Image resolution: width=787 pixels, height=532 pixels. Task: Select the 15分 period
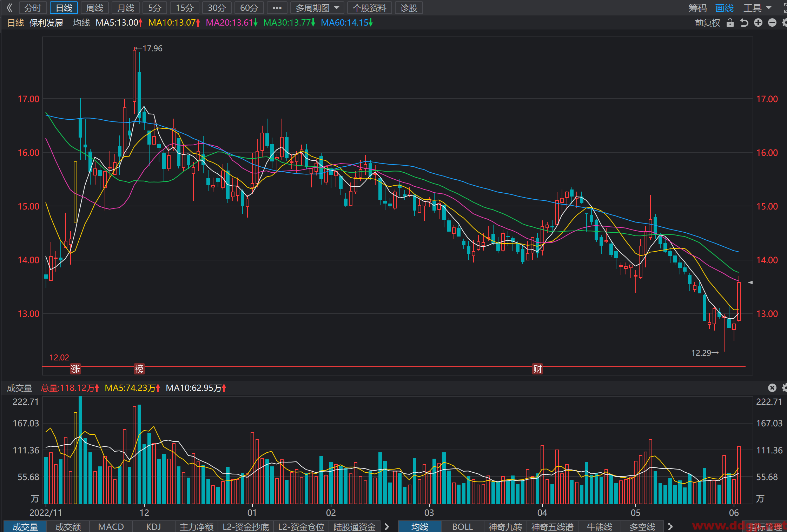point(185,8)
